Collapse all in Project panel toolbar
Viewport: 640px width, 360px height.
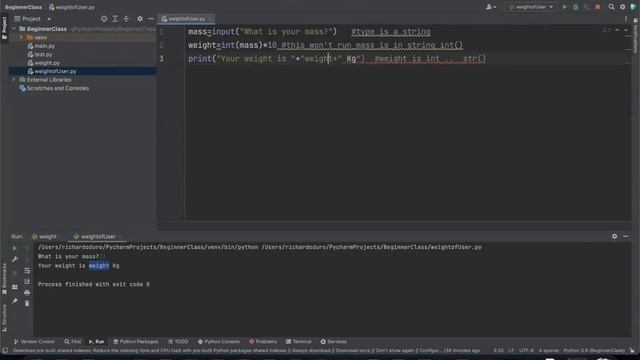coord(126,19)
